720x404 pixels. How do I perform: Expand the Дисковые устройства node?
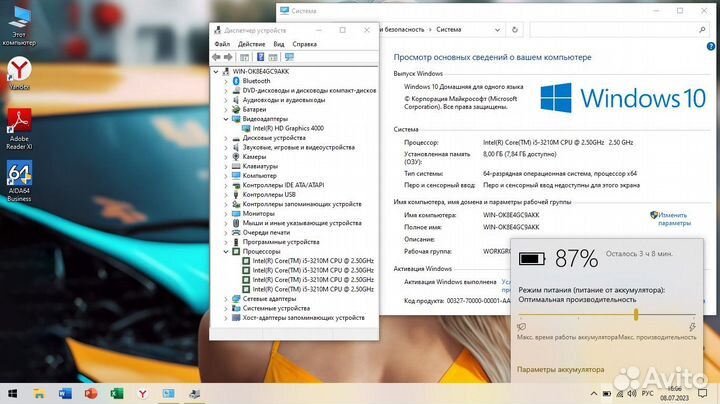[225, 138]
